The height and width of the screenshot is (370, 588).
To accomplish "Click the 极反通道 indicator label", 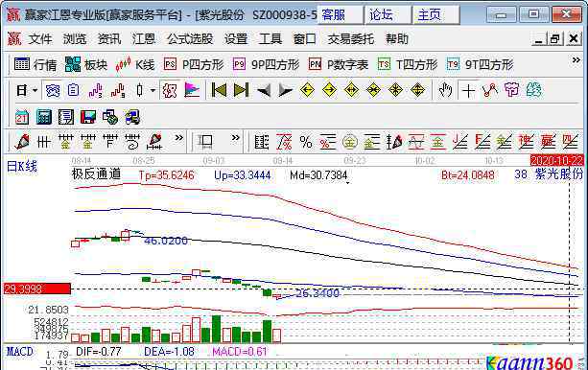I will [x=96, y=174].
